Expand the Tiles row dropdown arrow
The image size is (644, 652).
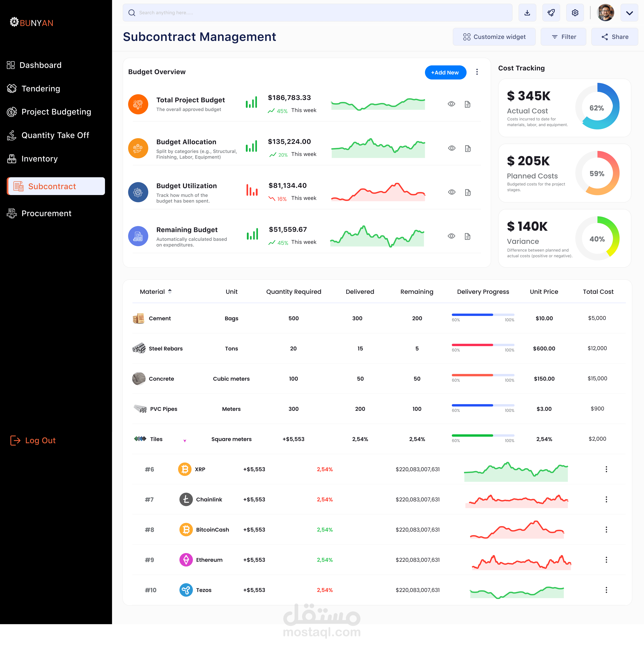point(185,441)
